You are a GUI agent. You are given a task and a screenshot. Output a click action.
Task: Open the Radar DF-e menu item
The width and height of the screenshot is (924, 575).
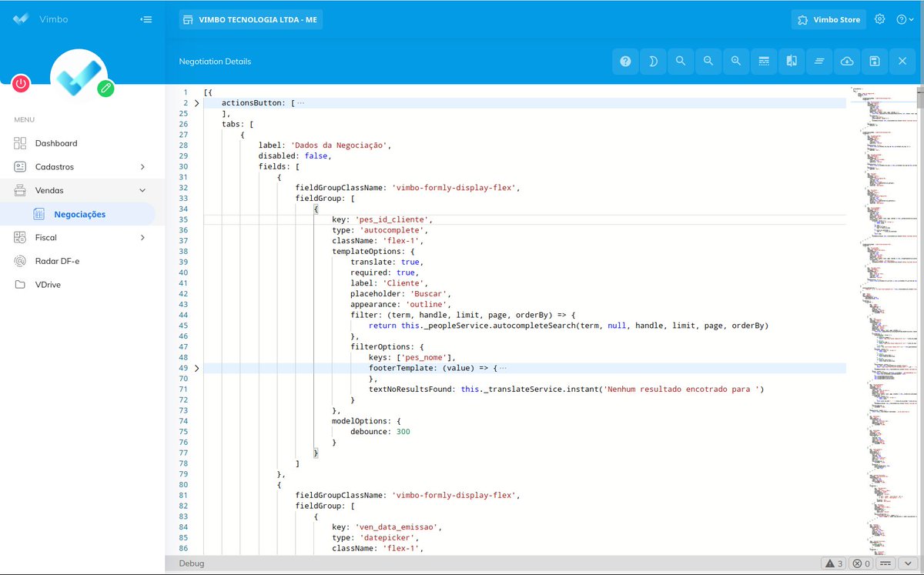[x=57, y=261]
